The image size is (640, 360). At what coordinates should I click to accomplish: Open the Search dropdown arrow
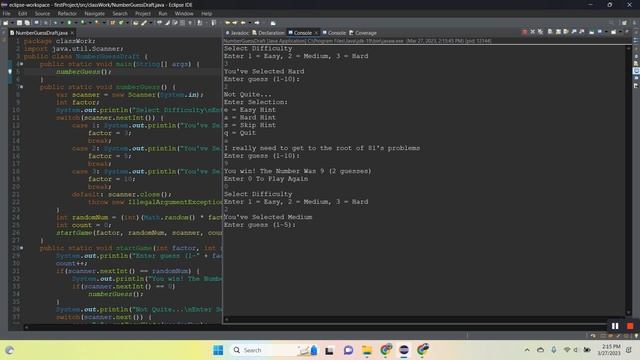click(x=151, y=23)
